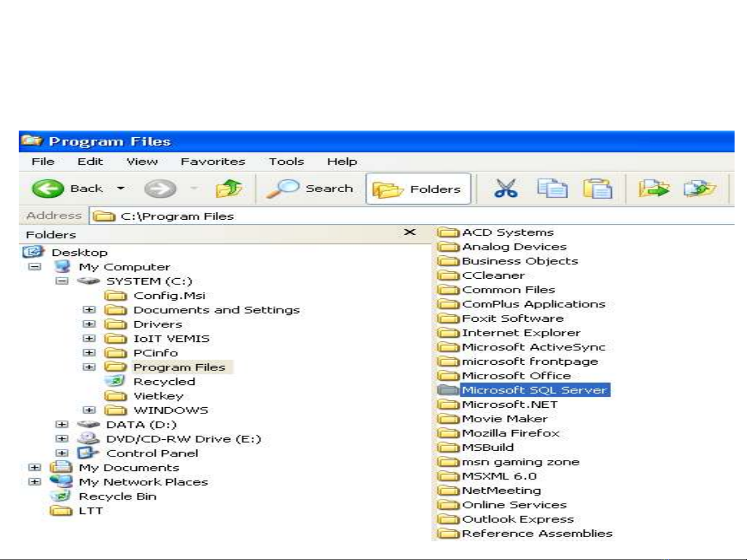
Task: Expand the Control Panel tree node
Action: tap(62, 453)
